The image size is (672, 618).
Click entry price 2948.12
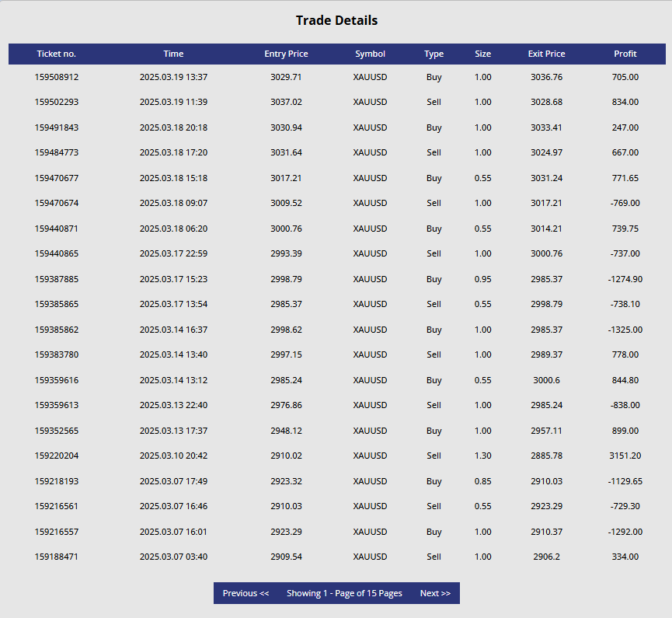[287, 431]
